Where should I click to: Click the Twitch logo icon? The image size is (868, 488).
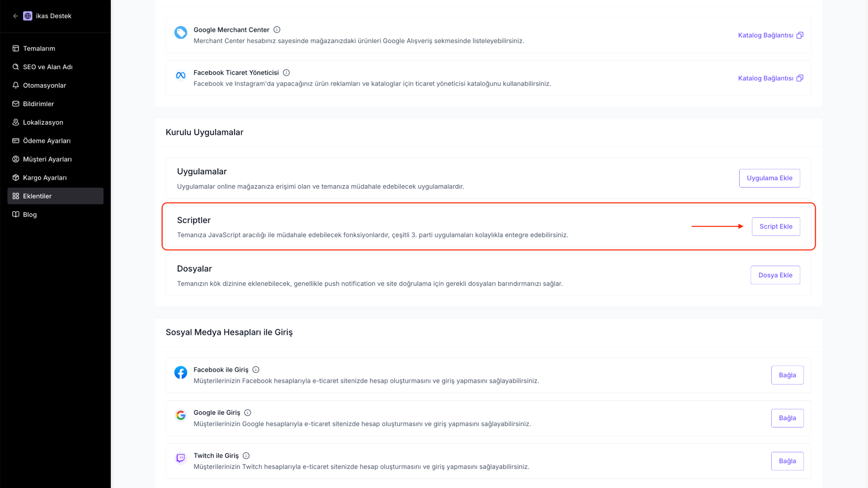click(x=181, y=458)
